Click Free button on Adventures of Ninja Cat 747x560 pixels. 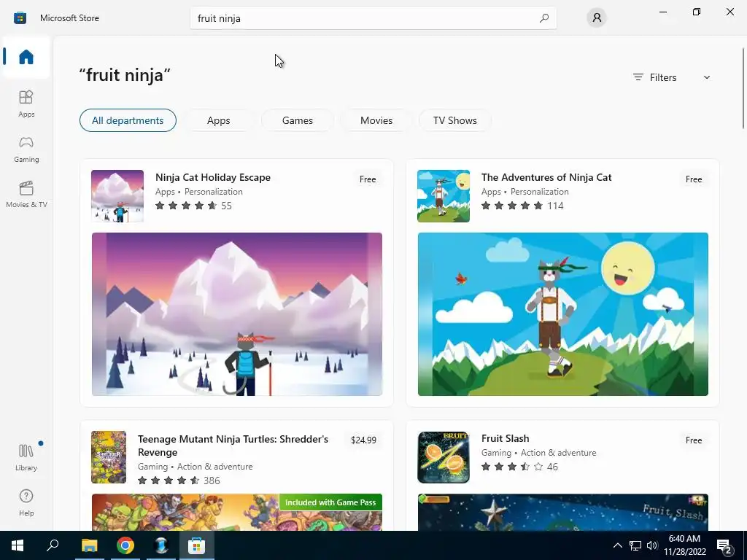pyautogui.click(x=694, y=179)
